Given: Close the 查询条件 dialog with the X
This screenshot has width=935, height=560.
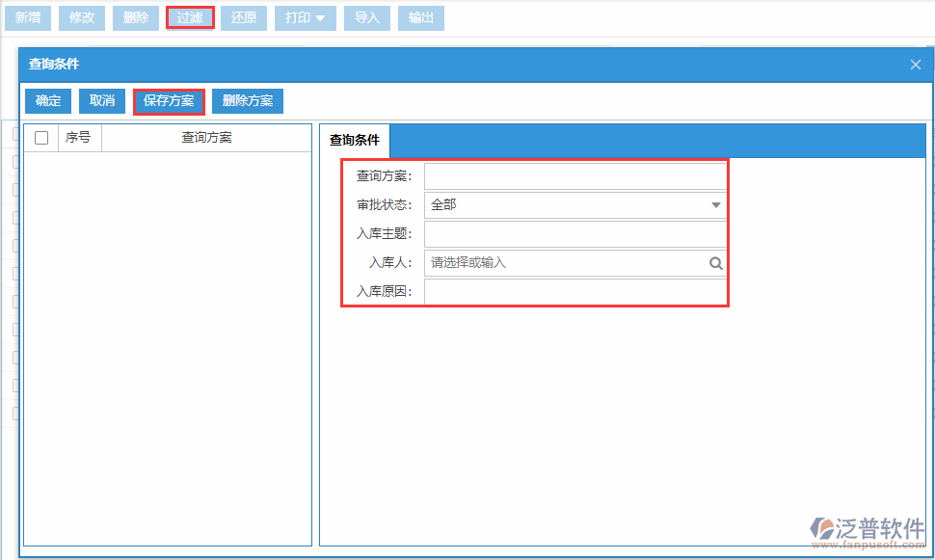Looking at the screenshot, I should (914, 65).
